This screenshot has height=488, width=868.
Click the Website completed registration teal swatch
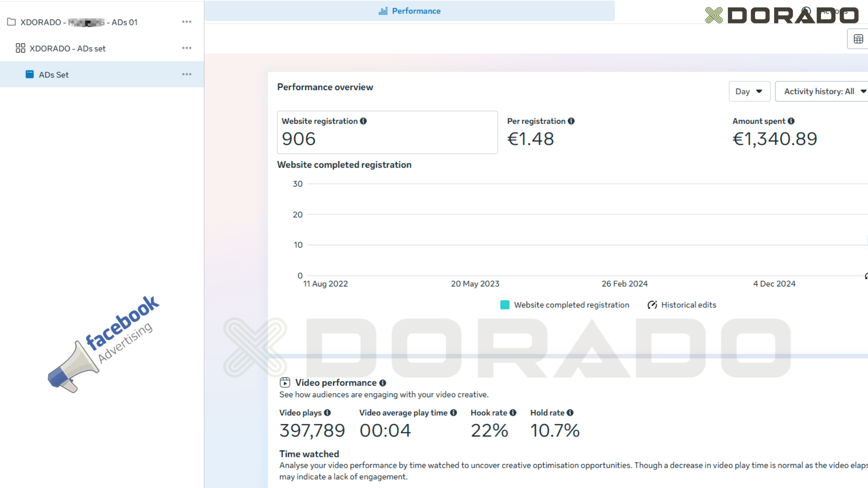point(505,305)
